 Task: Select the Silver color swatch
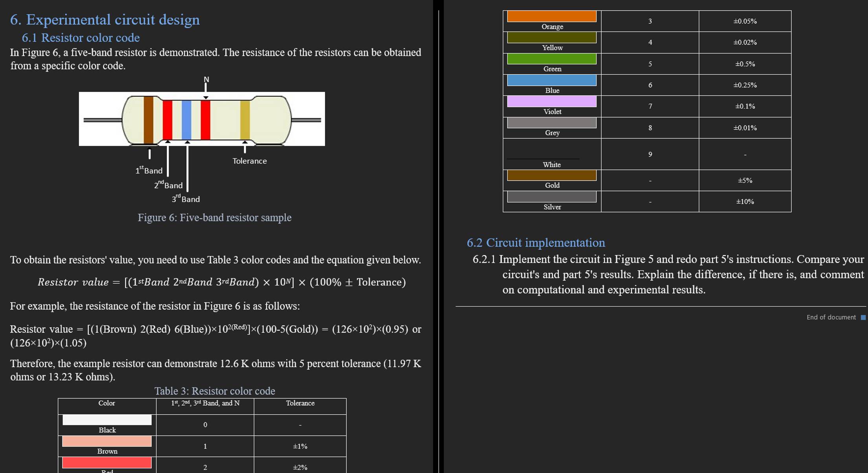click(552, 196)
